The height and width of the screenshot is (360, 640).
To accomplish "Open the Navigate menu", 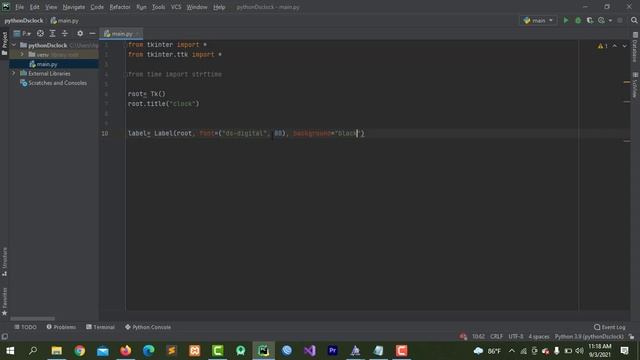I will click(x=74, y=7).
